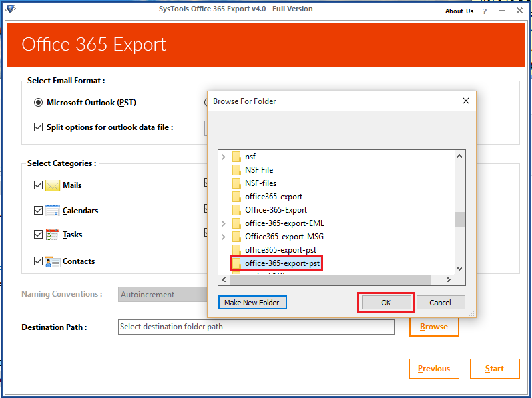Screen dimensions: 532x398
Task: Expand the Office365-export-MSG folder node
Action: click(223, 237)
